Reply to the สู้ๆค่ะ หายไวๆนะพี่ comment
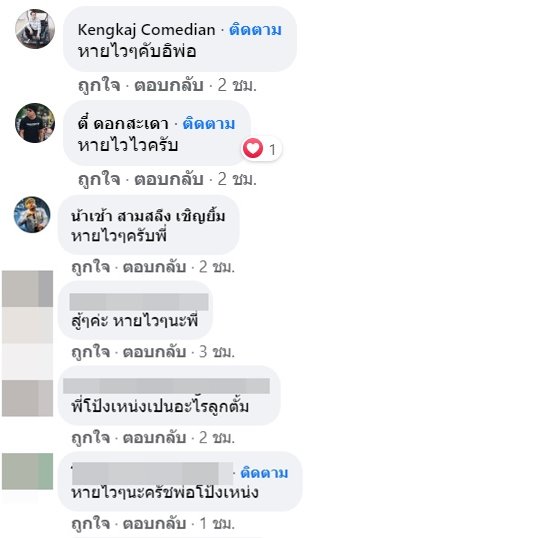 coord(154,352)
